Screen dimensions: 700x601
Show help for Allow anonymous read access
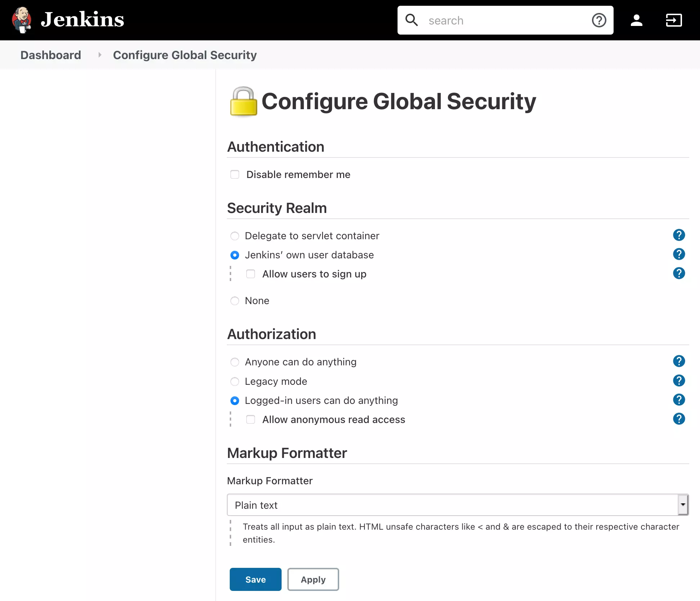pyautogui.click(x=679, y=419)
